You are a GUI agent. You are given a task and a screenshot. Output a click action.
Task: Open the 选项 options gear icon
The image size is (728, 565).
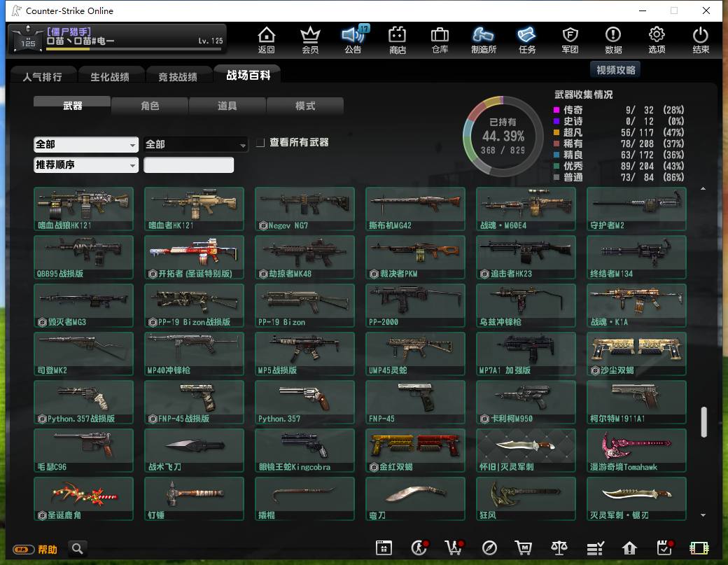click(657, 40)
